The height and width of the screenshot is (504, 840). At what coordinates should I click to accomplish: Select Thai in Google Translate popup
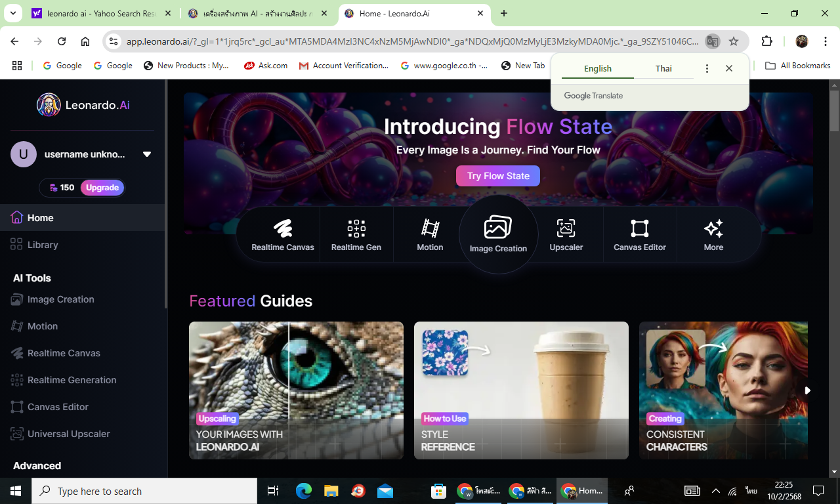pyautogui.click(x=663, y=68)
